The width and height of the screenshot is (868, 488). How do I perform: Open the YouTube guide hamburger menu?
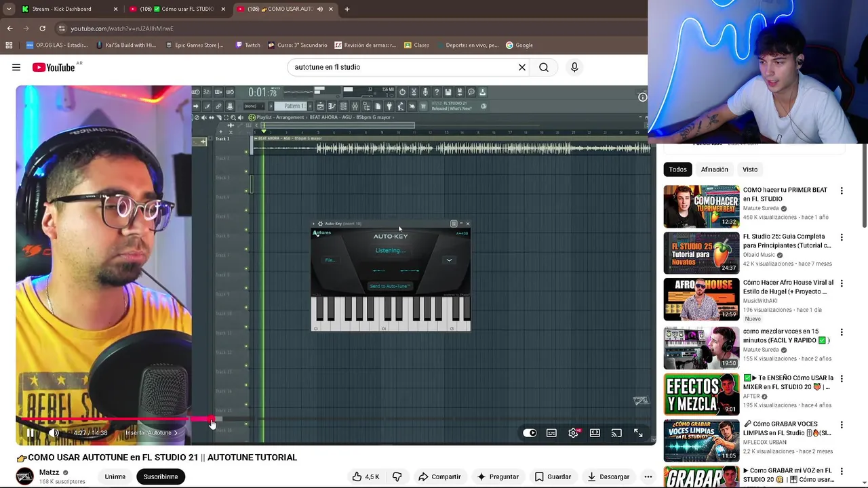[16, 67]
